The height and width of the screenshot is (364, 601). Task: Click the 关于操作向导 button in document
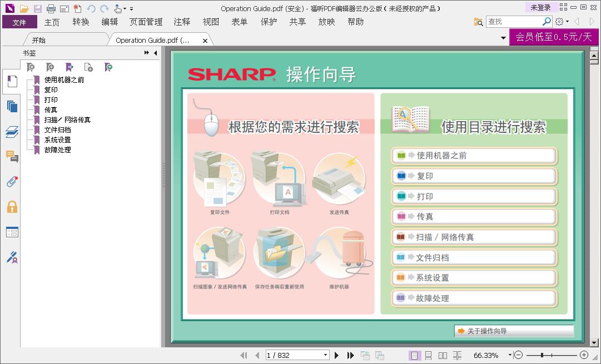(x=514, y=331)
